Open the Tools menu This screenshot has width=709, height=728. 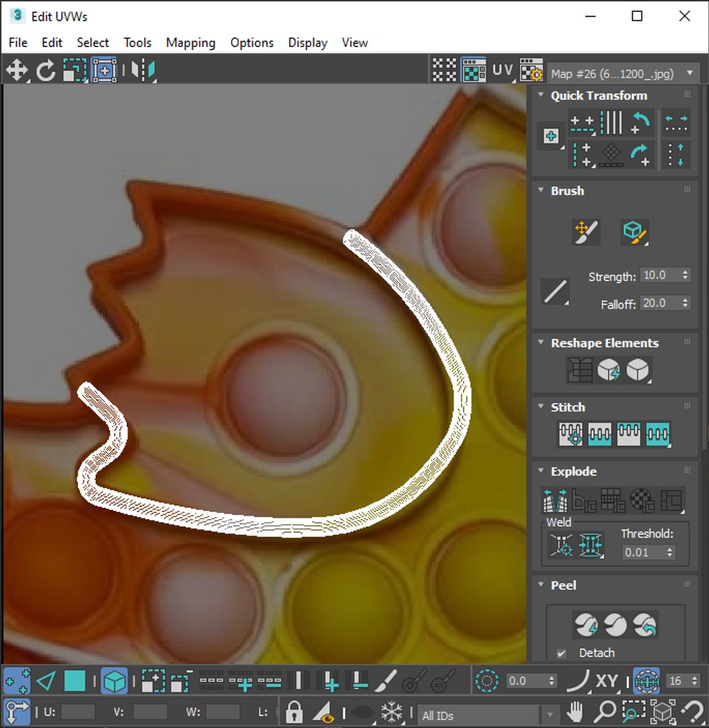(137, 42)
